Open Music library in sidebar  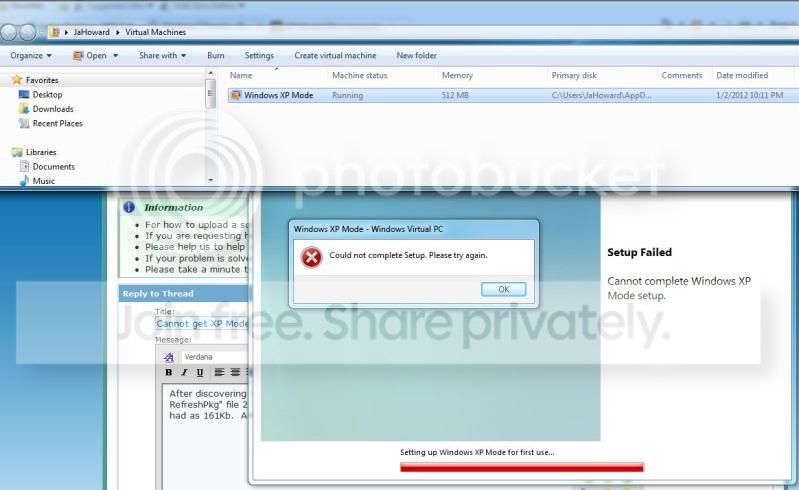coord(43,181)
